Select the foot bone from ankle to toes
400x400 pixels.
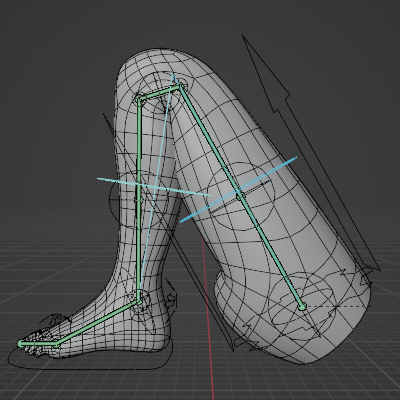97,323
